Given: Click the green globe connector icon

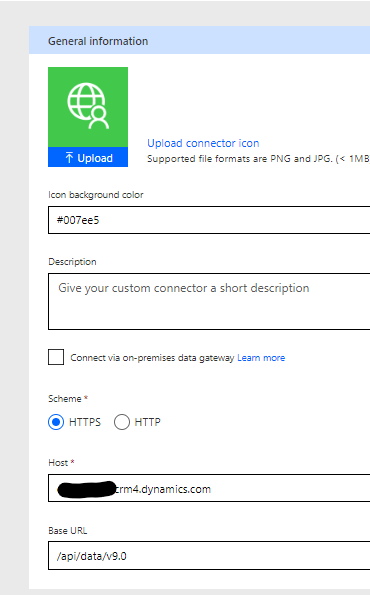Looking at the screenshot, I should (x=88, y=107).
